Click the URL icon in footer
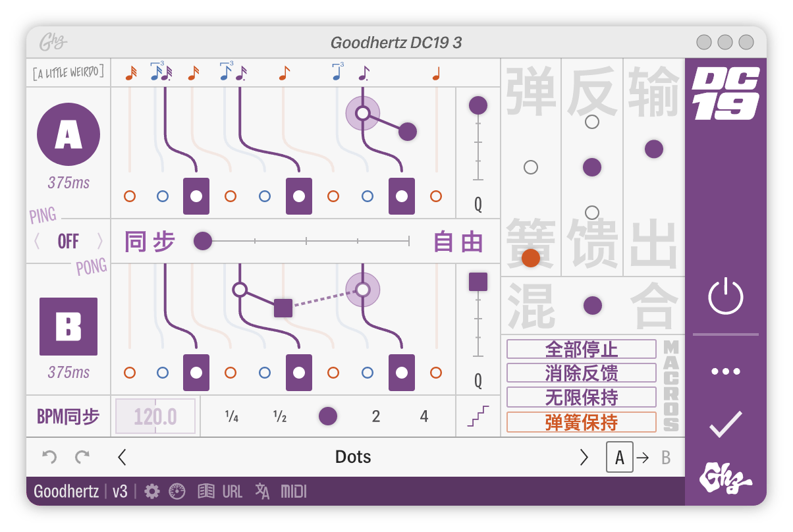Image resolution: width=793 pixels, height=532 pixels. pyautogui.click(x=232, y=491)
